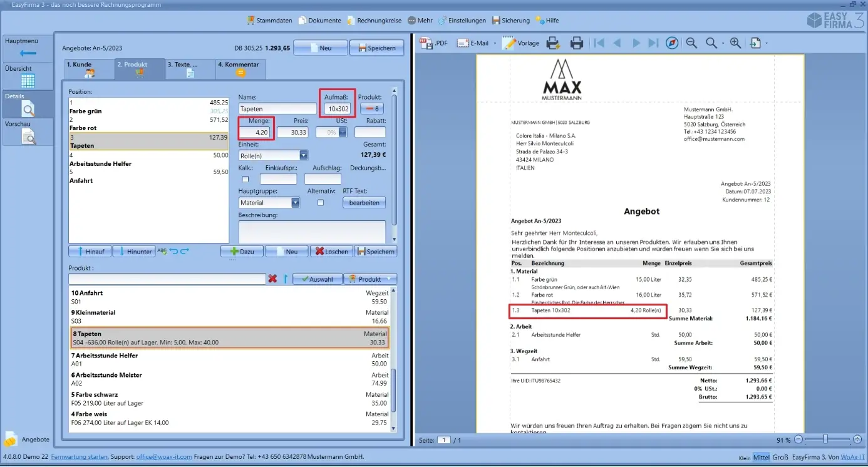
Task: Toggle the Kalk. checkbox
Action: coord(245,179)
